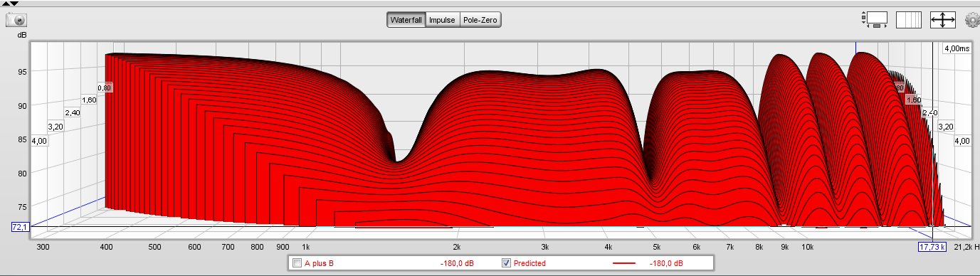The image size is (980, 276).
Task: Click the 300 Hz axis label
Action: tap(43, 247)
